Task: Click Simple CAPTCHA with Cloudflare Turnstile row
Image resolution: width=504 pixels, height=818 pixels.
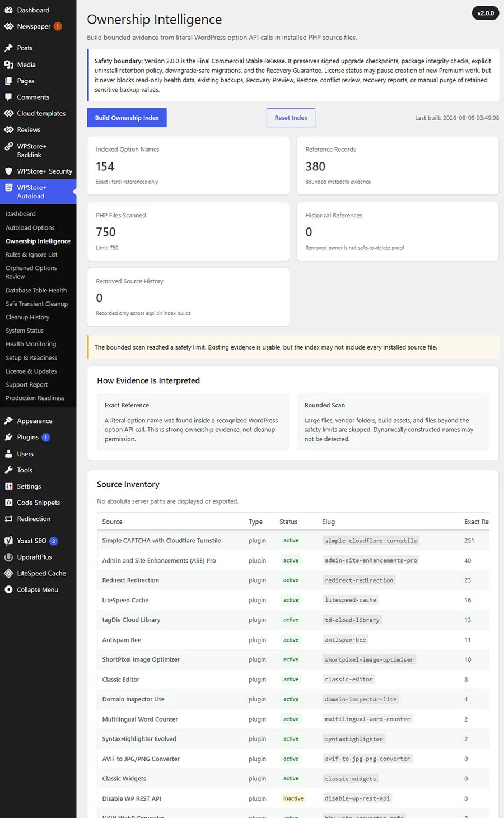Action: [293, 541]
